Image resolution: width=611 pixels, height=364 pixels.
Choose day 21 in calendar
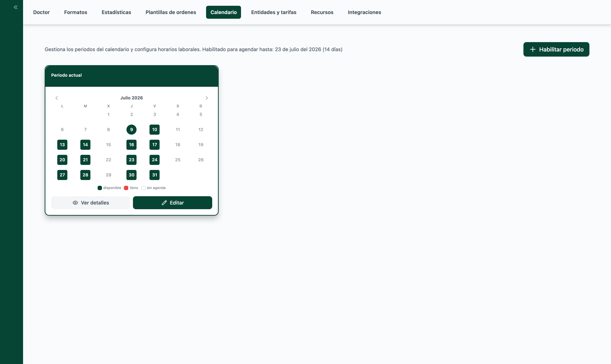tap(85, 160)
